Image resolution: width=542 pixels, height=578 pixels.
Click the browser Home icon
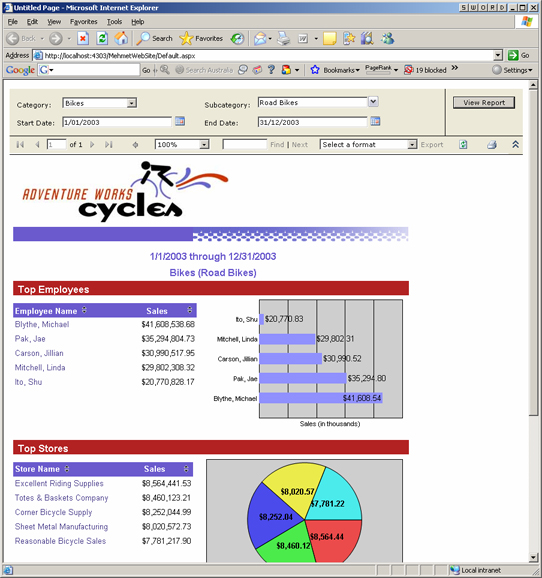[121, 38]
